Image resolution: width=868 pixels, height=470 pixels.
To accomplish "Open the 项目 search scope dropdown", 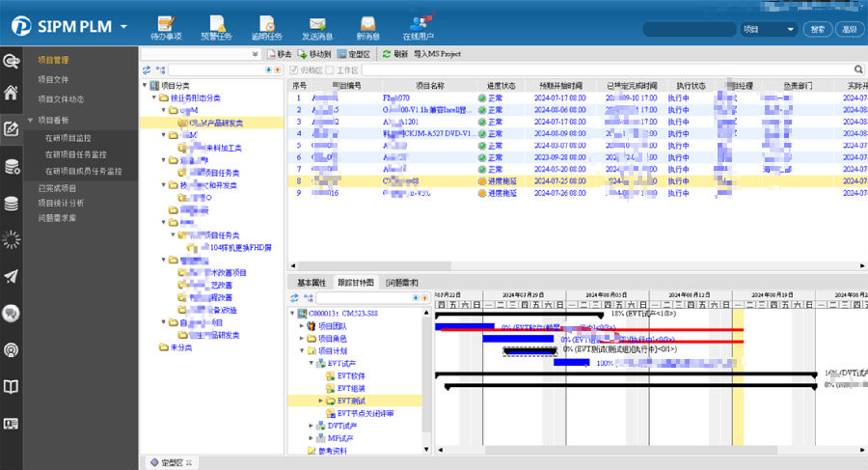I will (768, 30).
